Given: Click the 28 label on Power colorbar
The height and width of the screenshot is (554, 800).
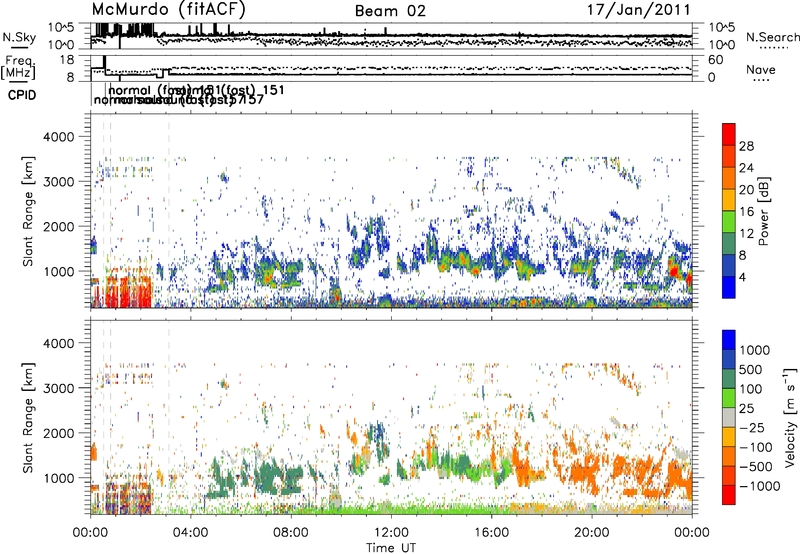Looking at the screenshot, I should pyautogui.click(x=746, y=146).
